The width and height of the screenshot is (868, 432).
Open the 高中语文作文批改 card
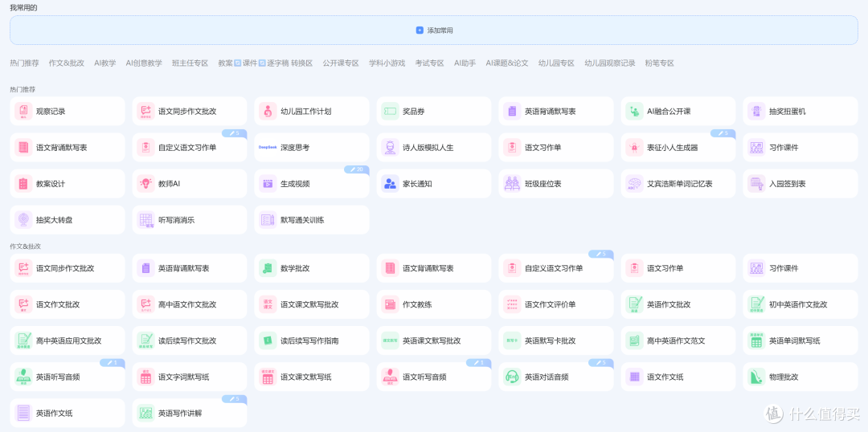(x=190, y=305)
